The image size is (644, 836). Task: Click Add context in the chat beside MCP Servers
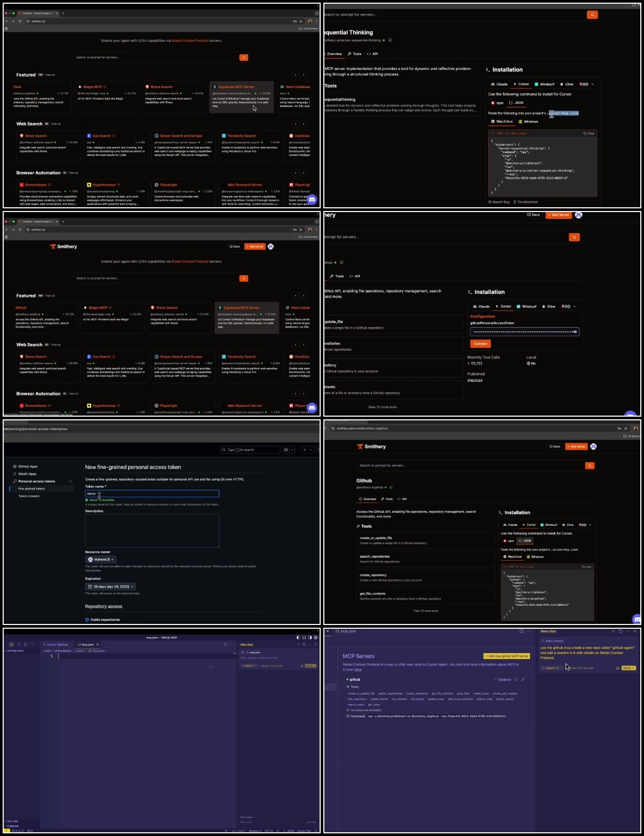click(x=552, y=641)
